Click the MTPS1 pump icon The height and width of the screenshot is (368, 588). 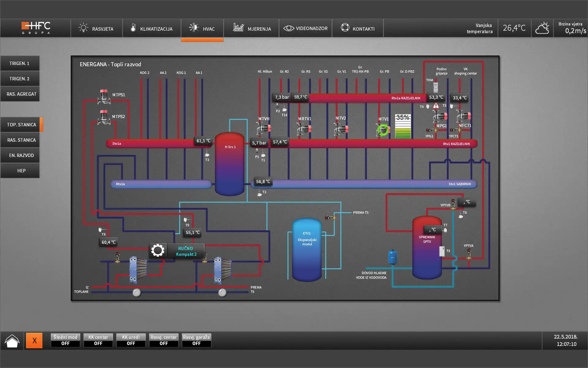coord(104,96)
